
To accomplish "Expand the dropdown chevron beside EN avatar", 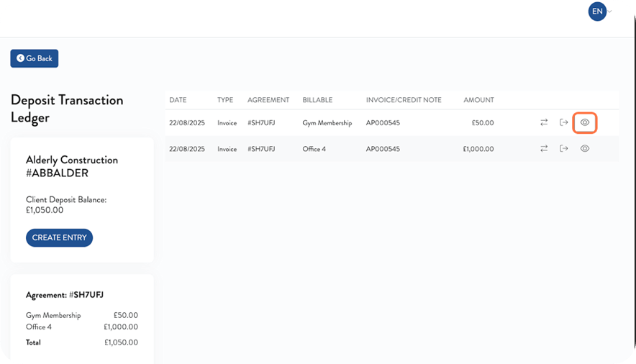I will 610,12.
